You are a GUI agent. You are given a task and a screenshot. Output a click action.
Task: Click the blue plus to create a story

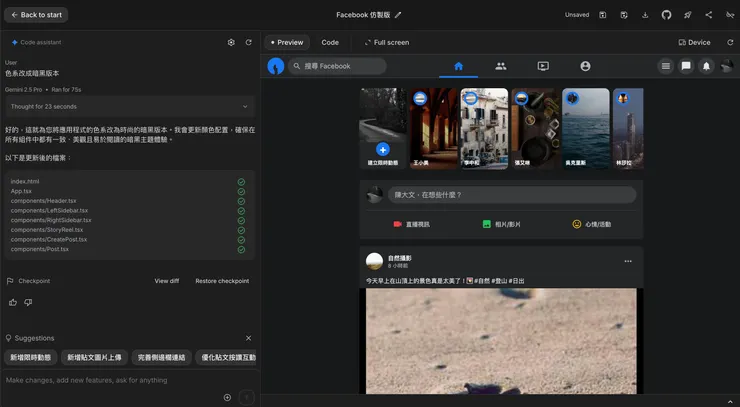coord(383,149)
